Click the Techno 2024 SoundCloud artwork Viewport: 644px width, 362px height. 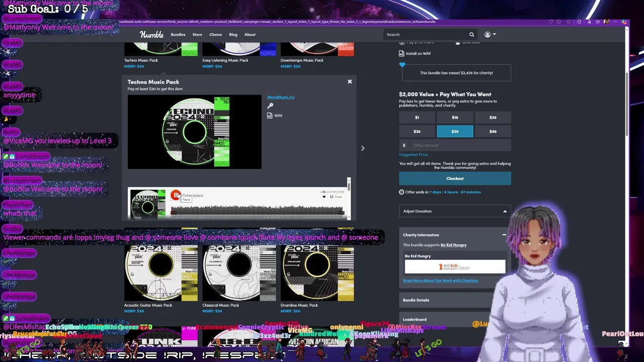point(148,204)
